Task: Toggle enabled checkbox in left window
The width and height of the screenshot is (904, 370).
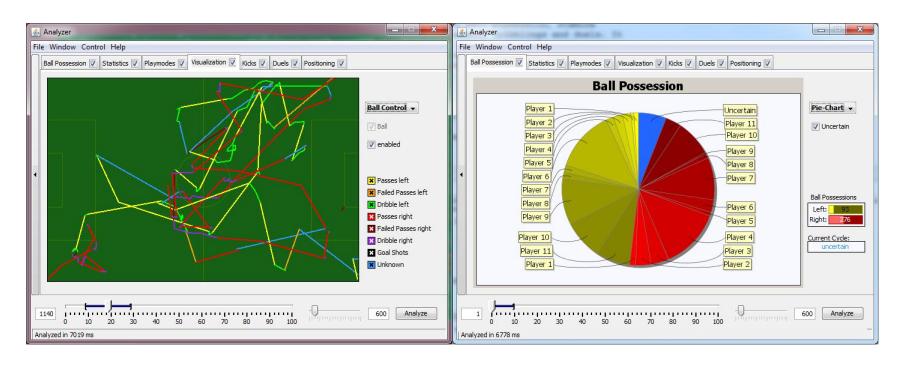Action: 371,145
